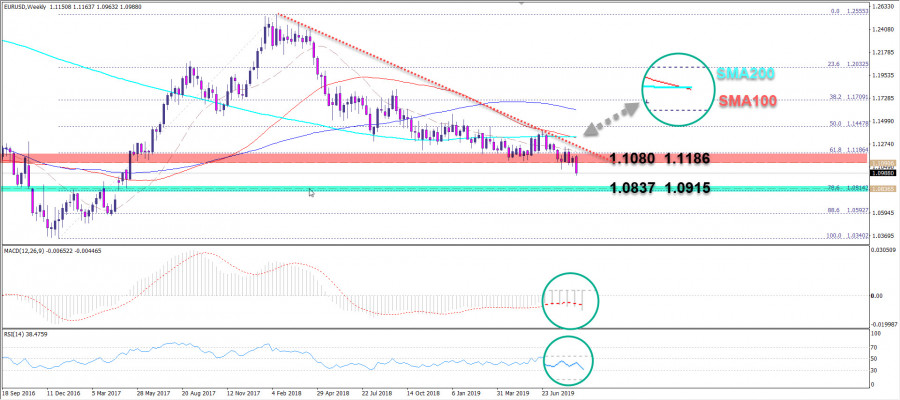Click the RSI axis value 70
This screenshot has height=400, width=900.
[x=875, y=348]
